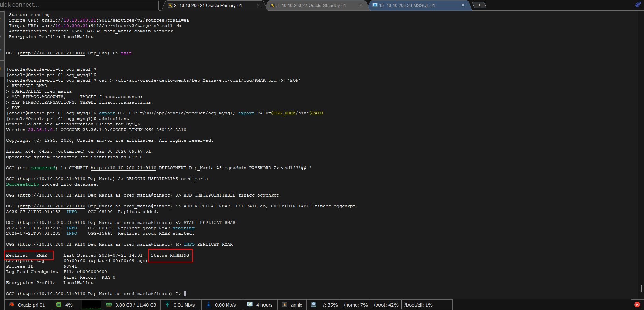Click the uptime monitor icon
644x310 pixels.
pyautogui.click(x=250, y=305)
